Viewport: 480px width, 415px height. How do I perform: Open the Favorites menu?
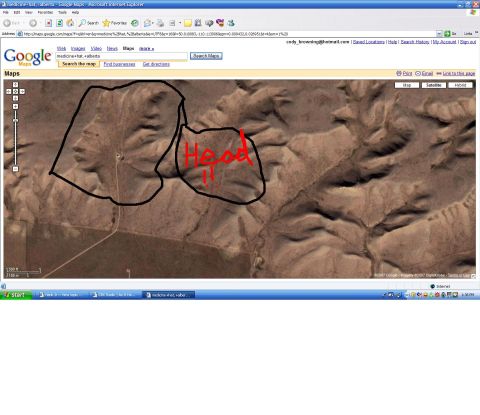click(45, 12)
